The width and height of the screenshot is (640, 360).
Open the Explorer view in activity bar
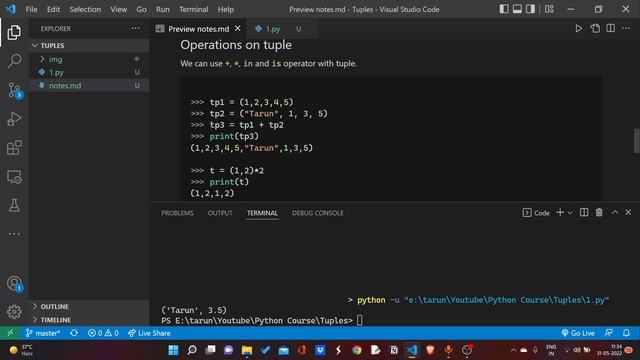pos(14,33)
